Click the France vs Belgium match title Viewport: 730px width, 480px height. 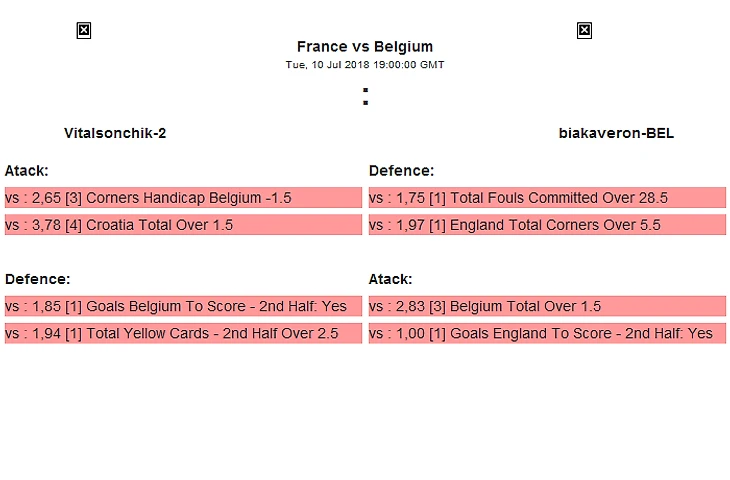365,46
